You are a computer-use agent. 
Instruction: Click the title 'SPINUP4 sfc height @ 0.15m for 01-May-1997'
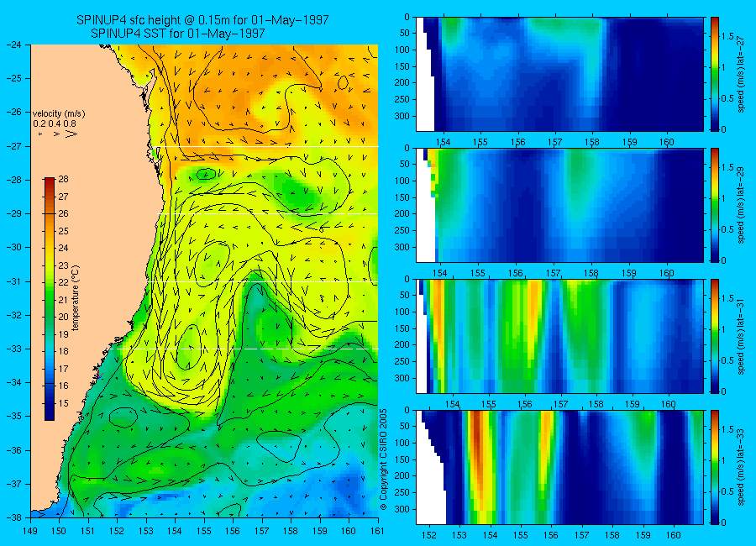pos(202,20)
